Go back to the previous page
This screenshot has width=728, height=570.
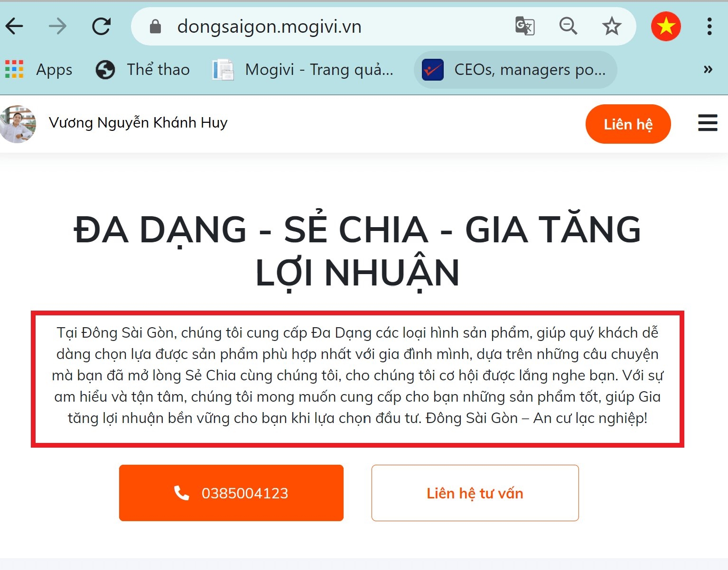[14, 27]
